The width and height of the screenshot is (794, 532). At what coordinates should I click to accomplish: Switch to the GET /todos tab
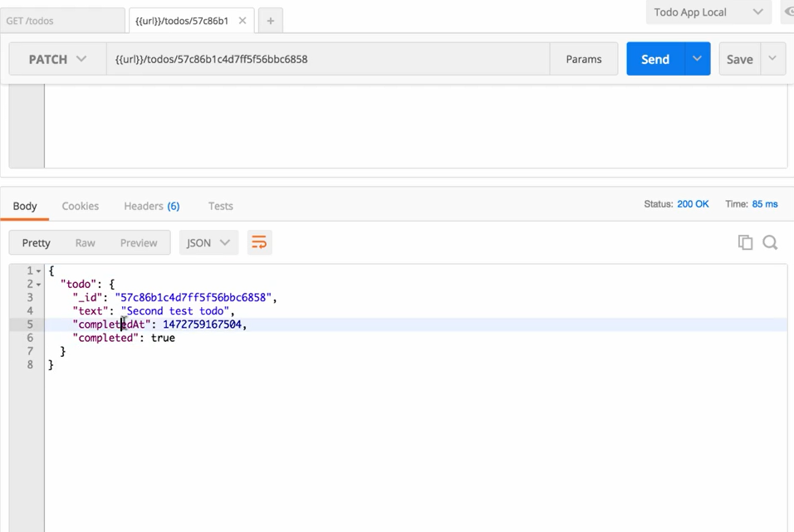click(62, 21)
